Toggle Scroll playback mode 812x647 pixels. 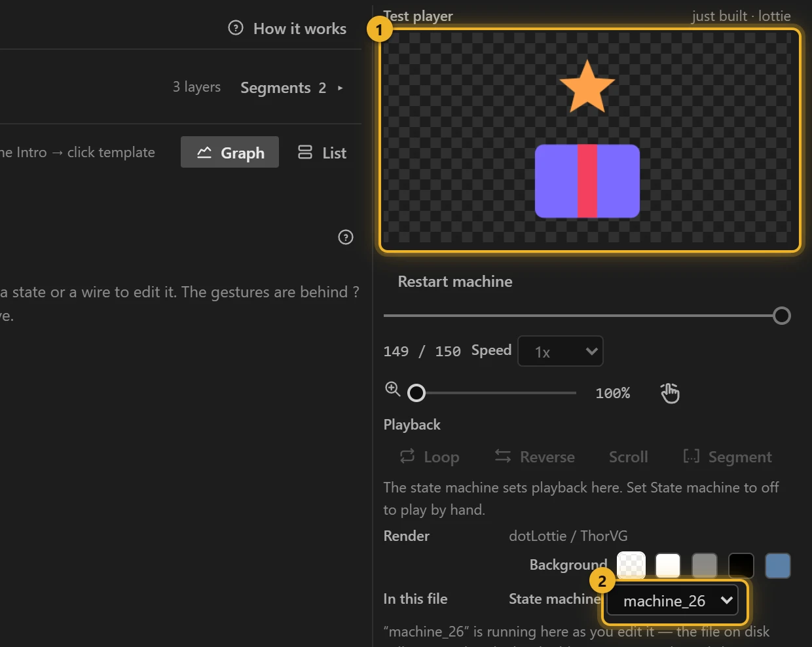point(629,456)
